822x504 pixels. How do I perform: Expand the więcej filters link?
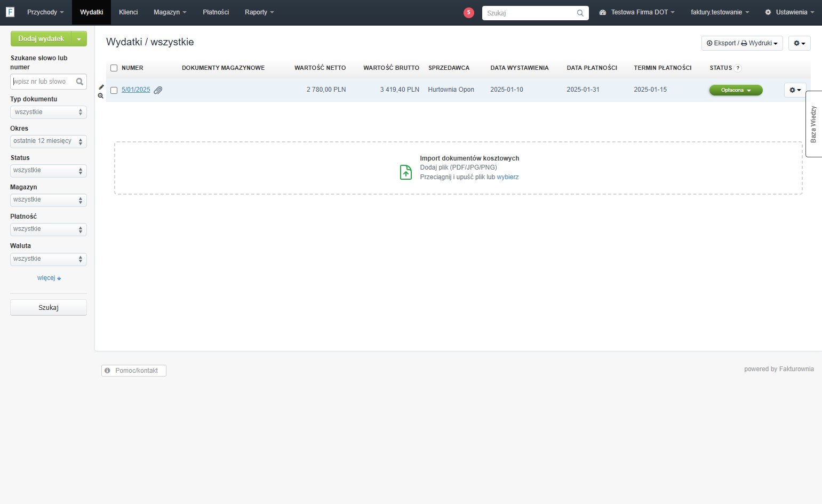[49, 278]
